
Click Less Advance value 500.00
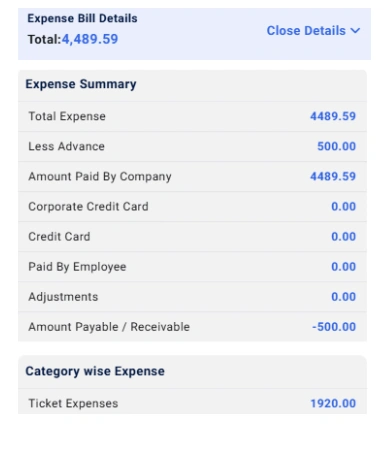(x=336, y=146)
